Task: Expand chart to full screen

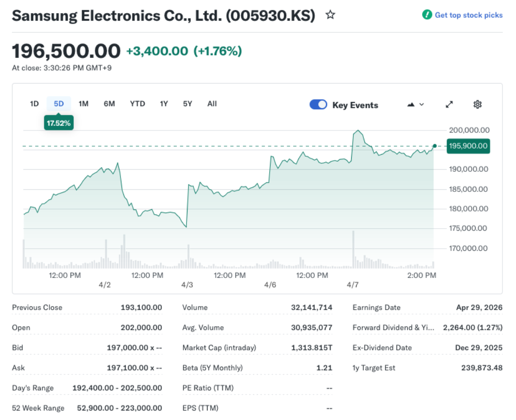Action: point(449,105)
